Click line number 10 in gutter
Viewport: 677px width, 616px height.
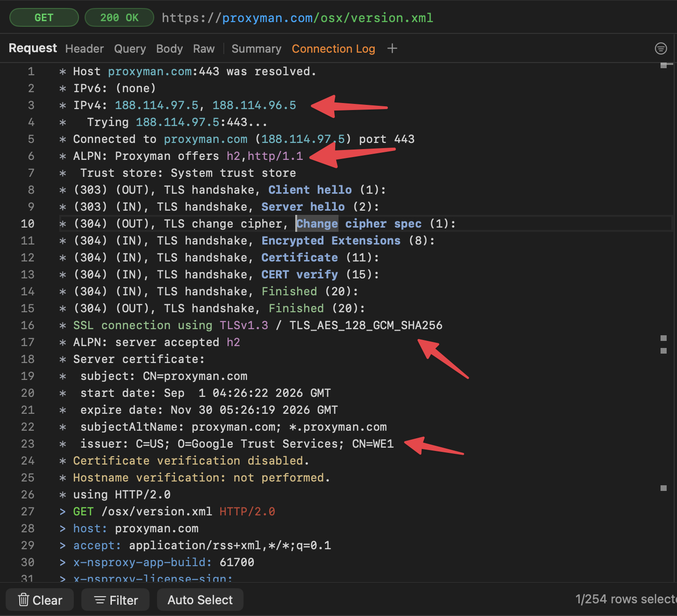28,224
